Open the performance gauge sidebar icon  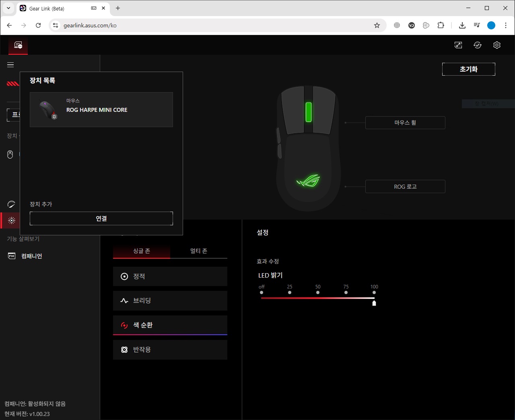11,204
